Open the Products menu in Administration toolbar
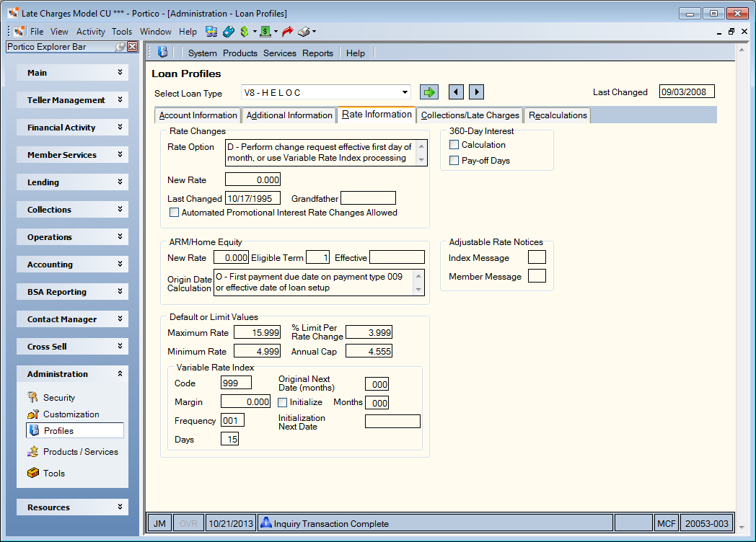 pyautogui.click(x=240, y=53)
